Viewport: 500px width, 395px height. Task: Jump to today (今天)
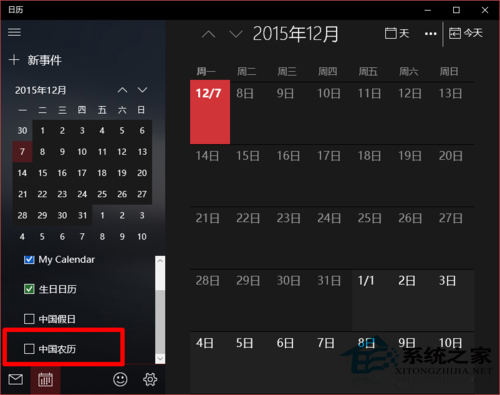tap(466, 33)
